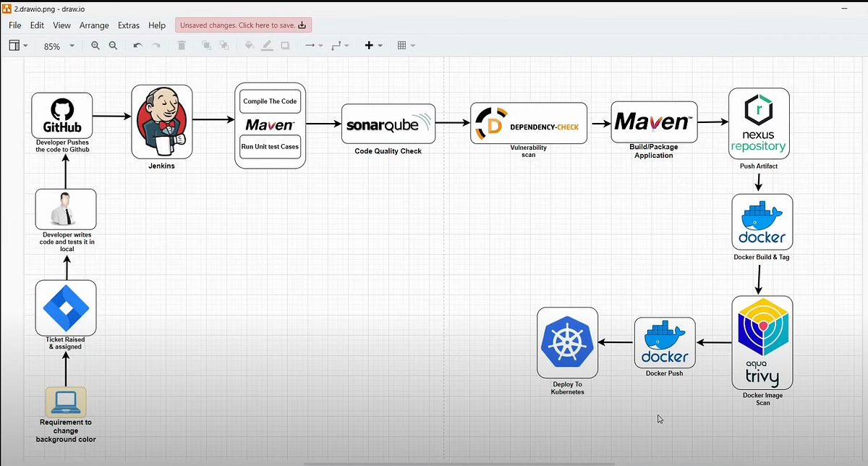This screenshot has height=466, width=868.
Task: Click the Insert plus icon
Action: click(x=368, y=45)
